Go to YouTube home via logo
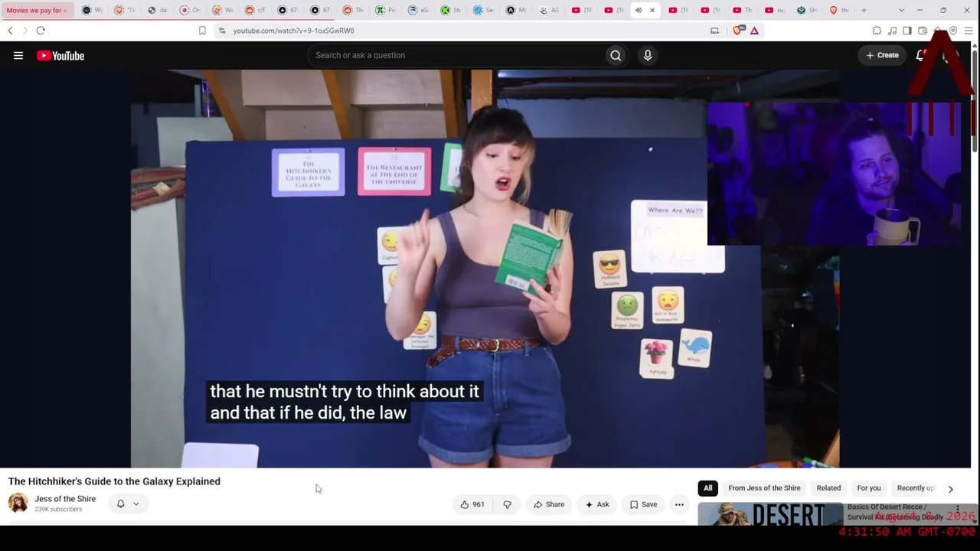This screenshot has width=980, height=551. [60, 55]
